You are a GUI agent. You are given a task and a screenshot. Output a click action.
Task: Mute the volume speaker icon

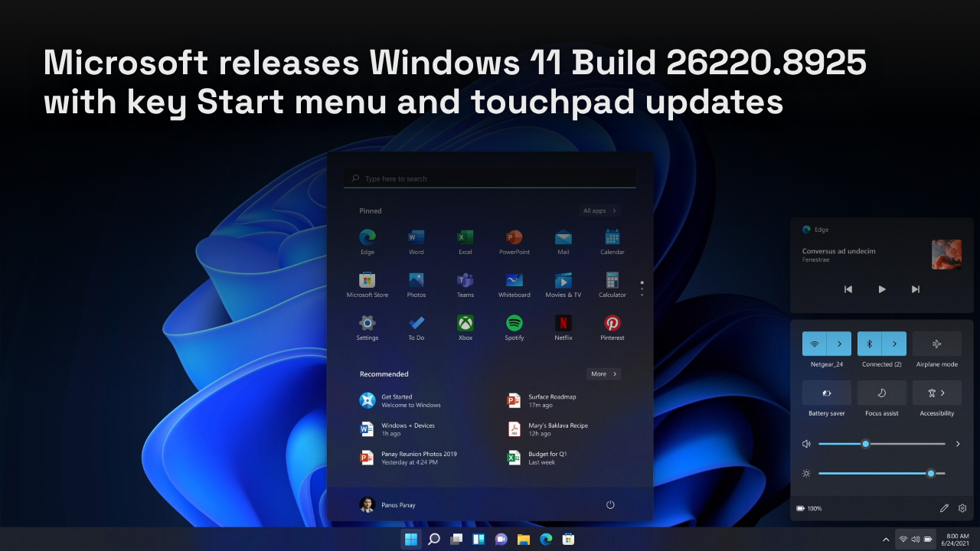(806, 444)
